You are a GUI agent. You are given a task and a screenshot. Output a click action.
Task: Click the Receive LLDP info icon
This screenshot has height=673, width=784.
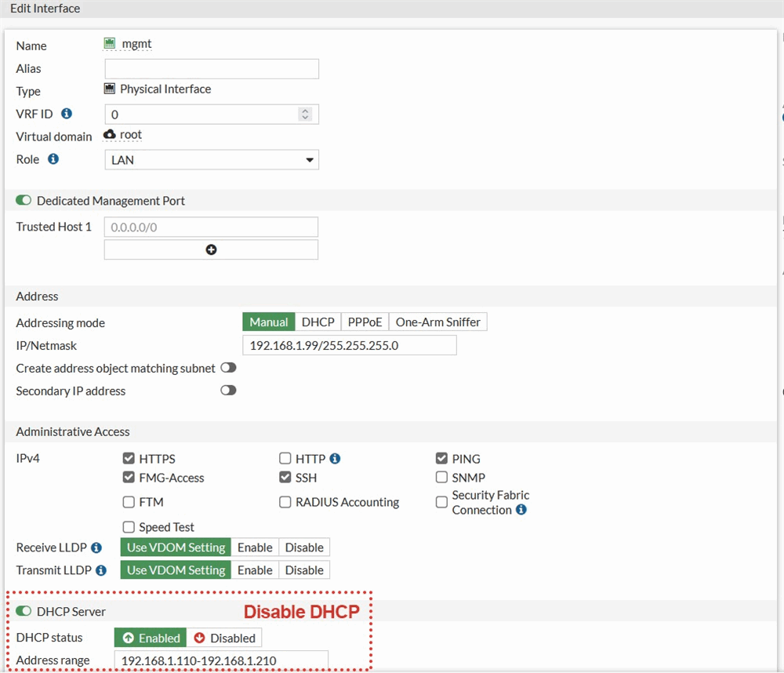click(96, 547)
